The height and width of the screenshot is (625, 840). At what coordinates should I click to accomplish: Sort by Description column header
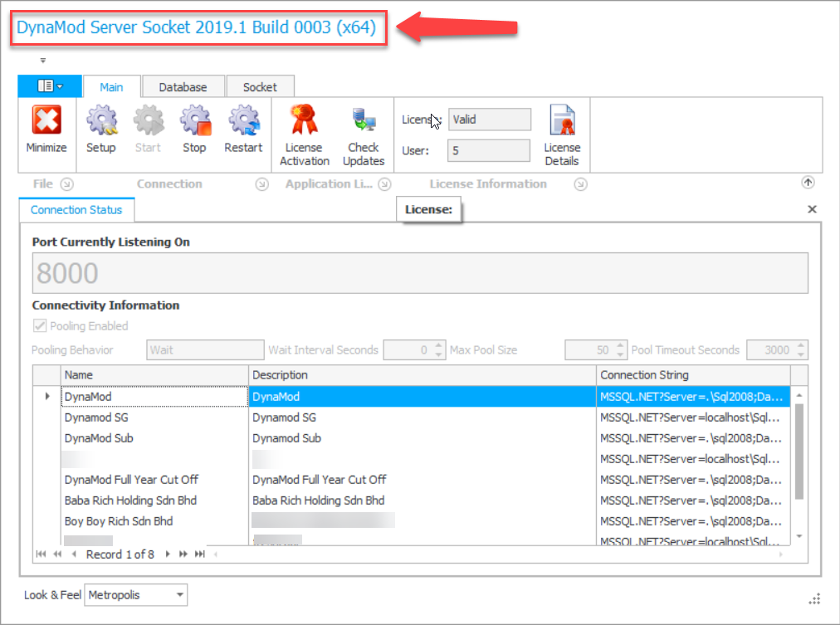click(422, 375)
